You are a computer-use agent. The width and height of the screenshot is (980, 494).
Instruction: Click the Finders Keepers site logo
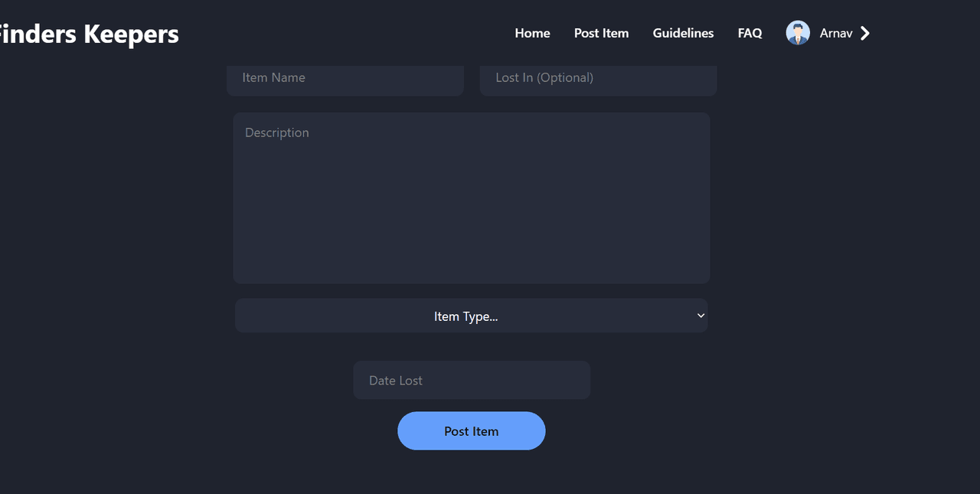pos(88,34)
